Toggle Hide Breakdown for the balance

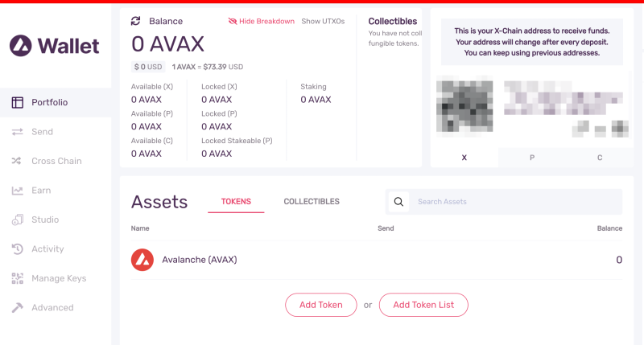coord(261,22)
